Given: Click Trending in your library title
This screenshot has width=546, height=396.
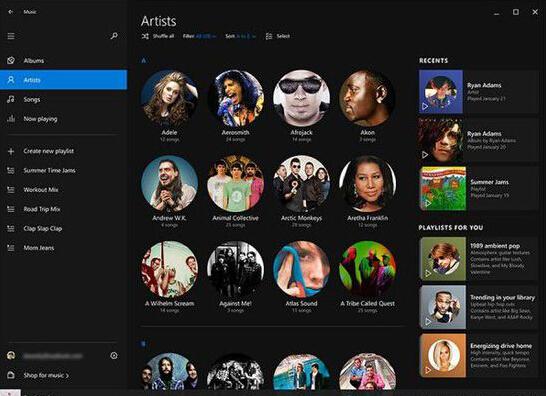Looking at the screenshot, I should pyautogui.click(x=502, y=297).
